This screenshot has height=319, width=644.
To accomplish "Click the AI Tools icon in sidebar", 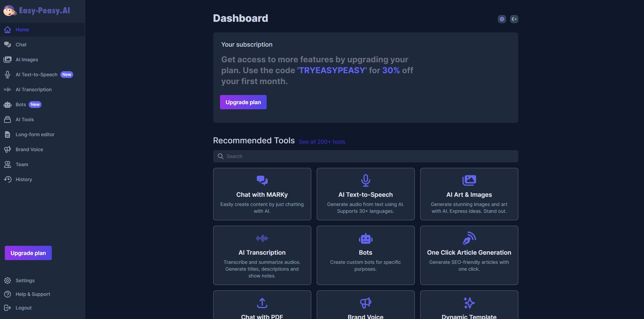I will pyautogui.click(x=7, y=119).
